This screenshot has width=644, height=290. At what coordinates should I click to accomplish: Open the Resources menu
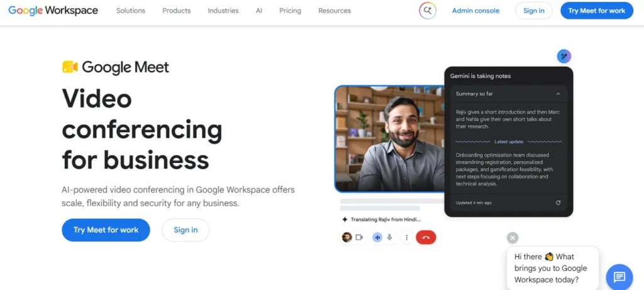click(x=335, y=11)
